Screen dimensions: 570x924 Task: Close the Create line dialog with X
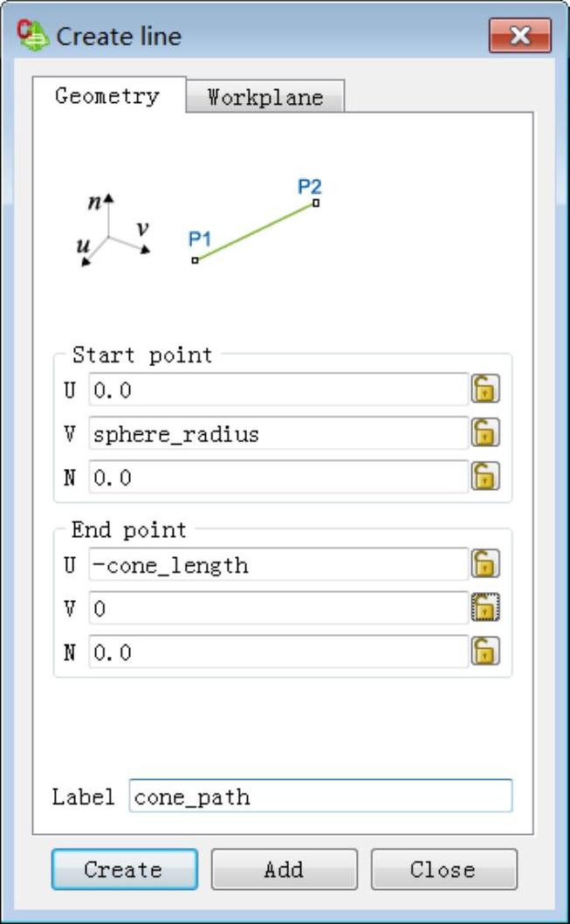tap(520, 35)
